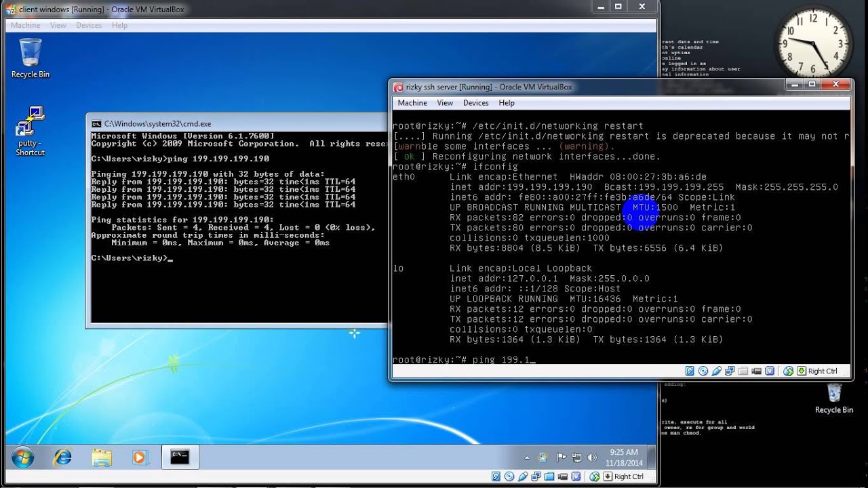
Task: Select the putty shortcut desktop icon
Action: point(31,131)
